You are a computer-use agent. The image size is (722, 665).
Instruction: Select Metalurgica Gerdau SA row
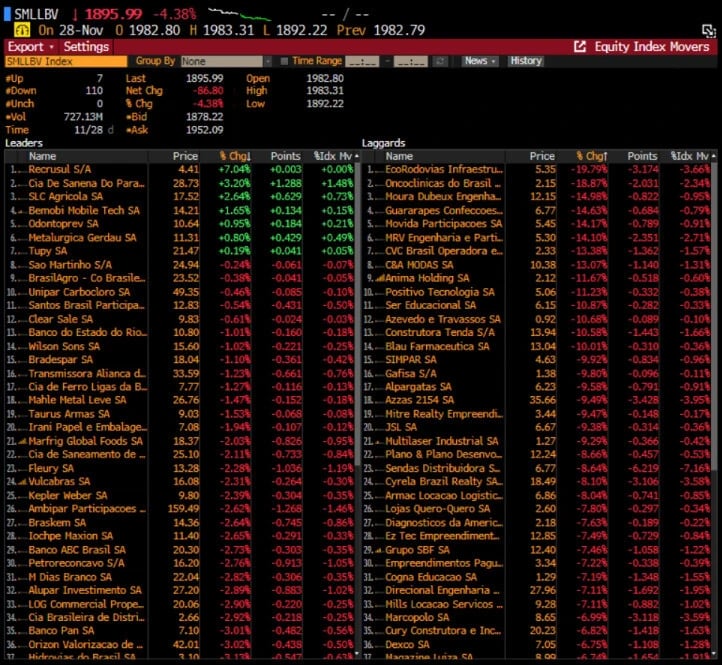(x=180, y=238)
